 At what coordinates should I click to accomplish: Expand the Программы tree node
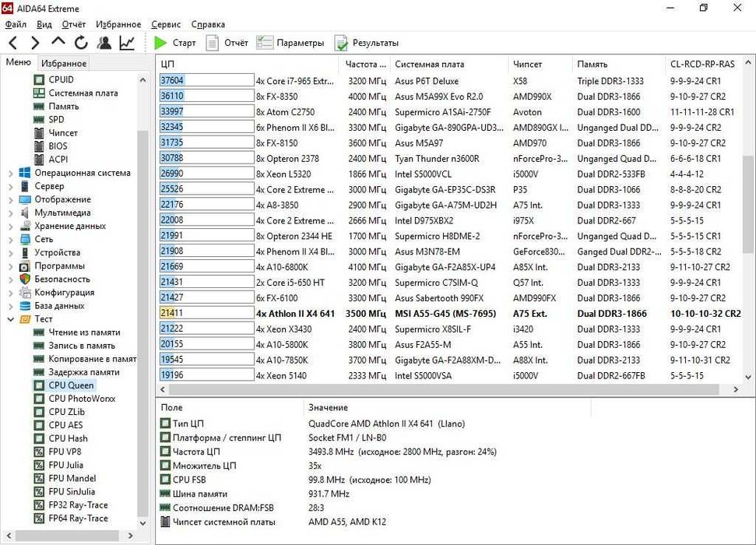coord(11,265)
